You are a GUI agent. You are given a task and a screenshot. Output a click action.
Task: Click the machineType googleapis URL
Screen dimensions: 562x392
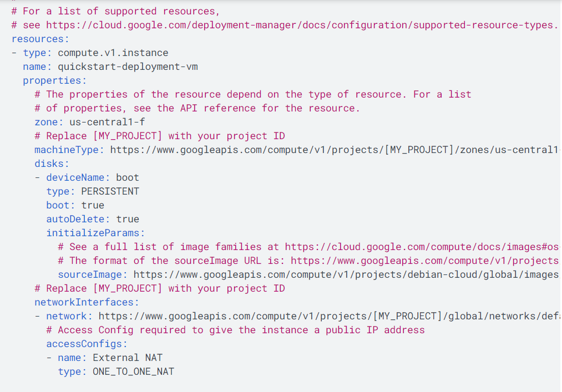click(335, 150)
